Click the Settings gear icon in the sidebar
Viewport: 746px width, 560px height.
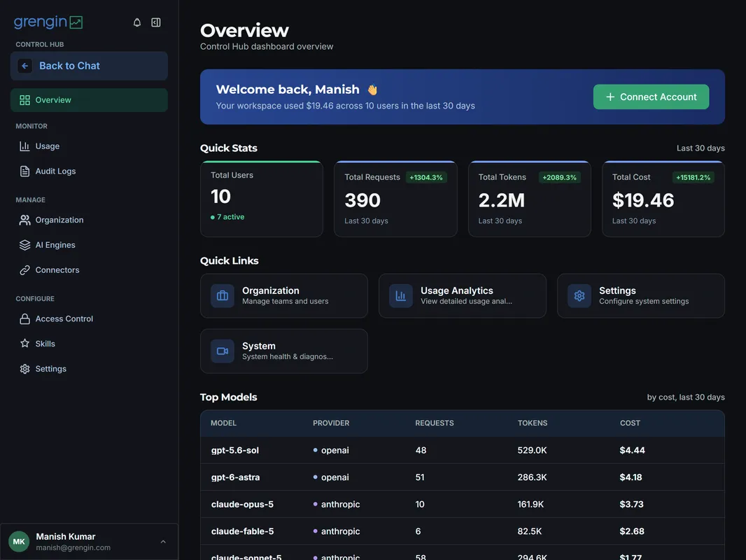[24, 369]
